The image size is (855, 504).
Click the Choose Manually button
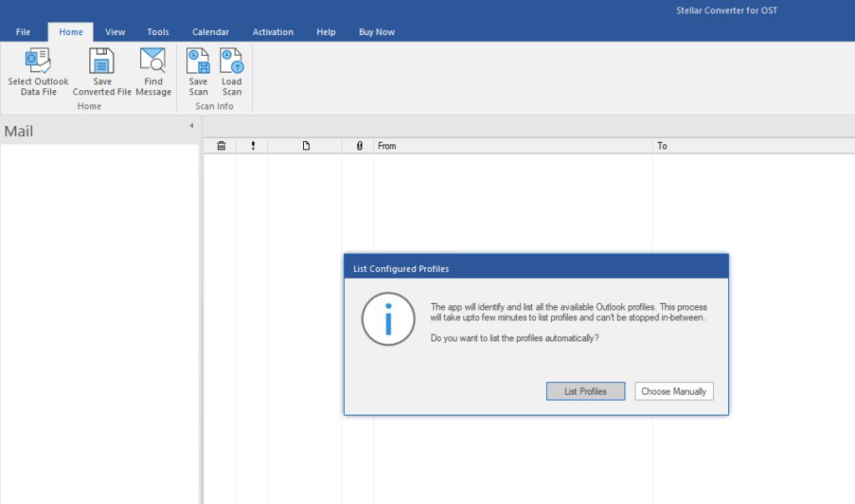click(x=674, y=391)
